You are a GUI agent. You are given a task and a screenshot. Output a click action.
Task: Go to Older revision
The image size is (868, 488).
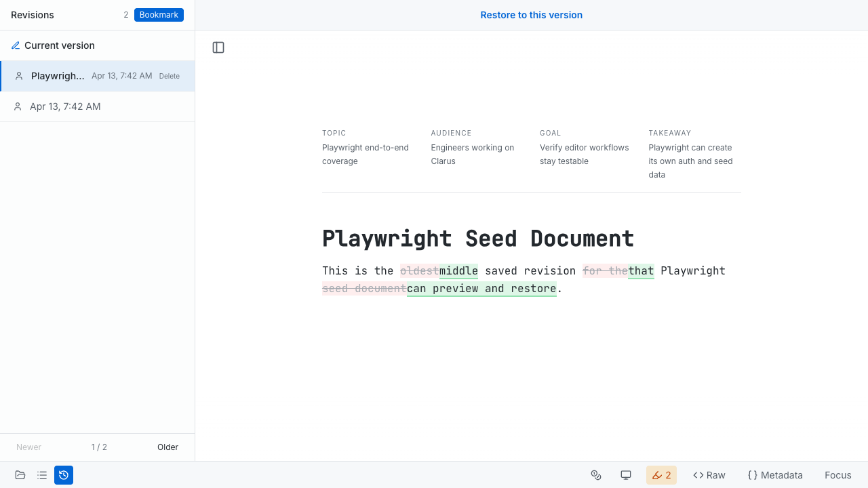pos(167,447)
